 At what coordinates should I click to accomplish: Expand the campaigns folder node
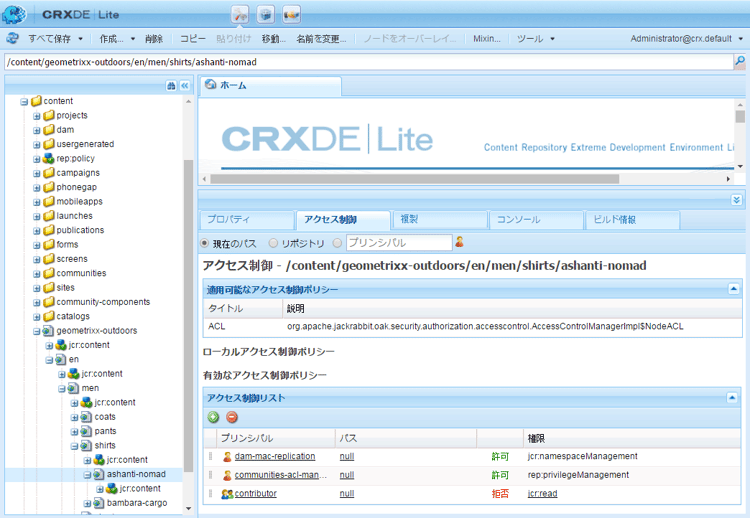point(36,173)
